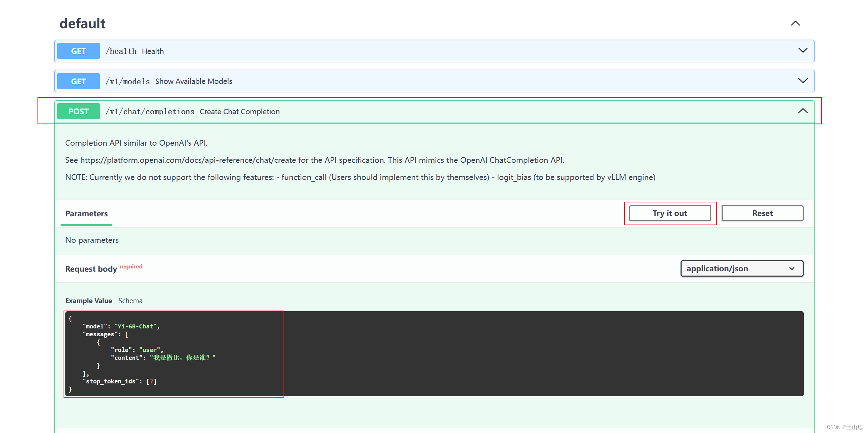Click the Try it out button
Image resolution: width=868 pixels, height=433 pixels.
669,213
